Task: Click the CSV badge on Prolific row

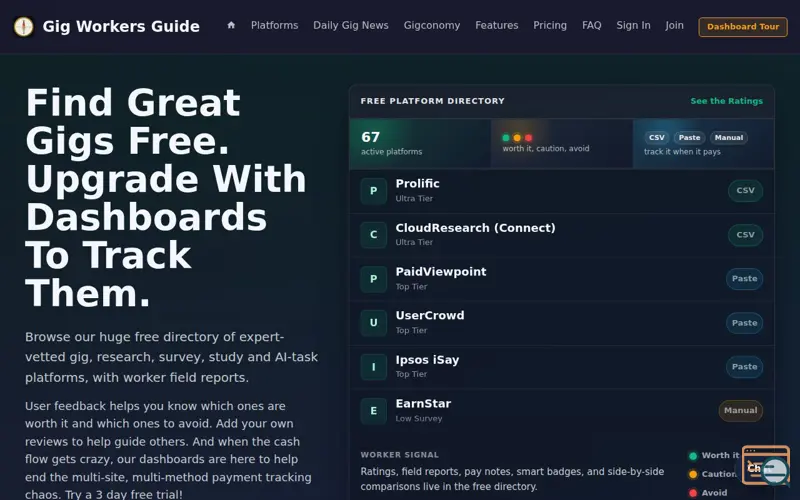Action: [x=745, y=190]
